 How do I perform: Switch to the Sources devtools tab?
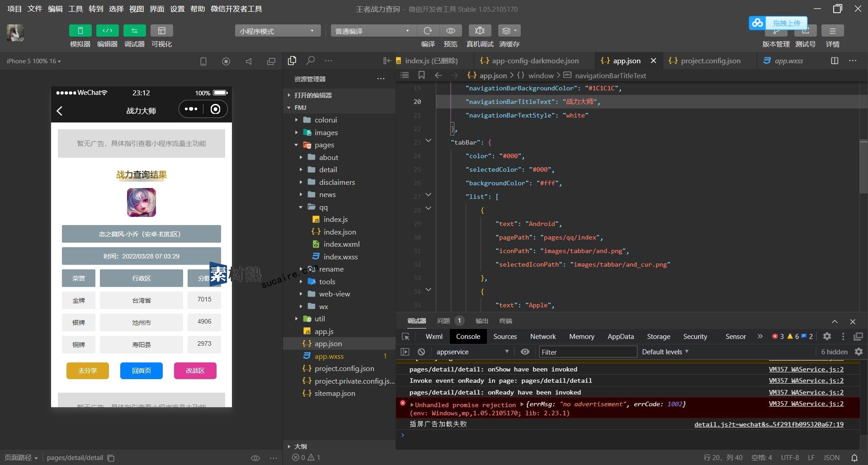tap(505, 336)
